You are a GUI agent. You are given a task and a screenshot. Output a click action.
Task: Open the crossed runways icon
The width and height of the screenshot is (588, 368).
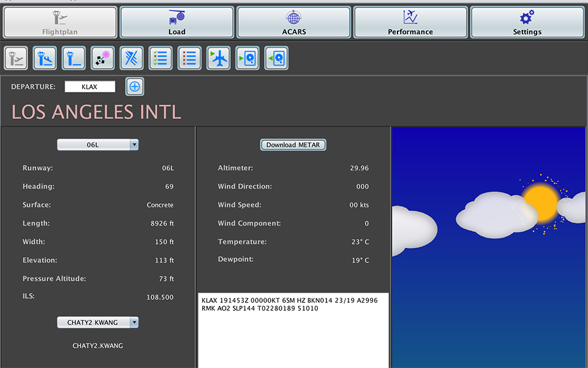click(132, 58)
